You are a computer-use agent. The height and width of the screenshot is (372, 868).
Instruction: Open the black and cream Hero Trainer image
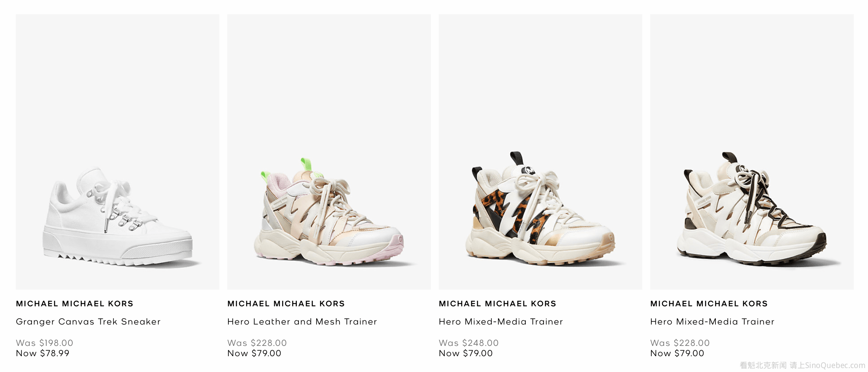click(x=752, y=152)
